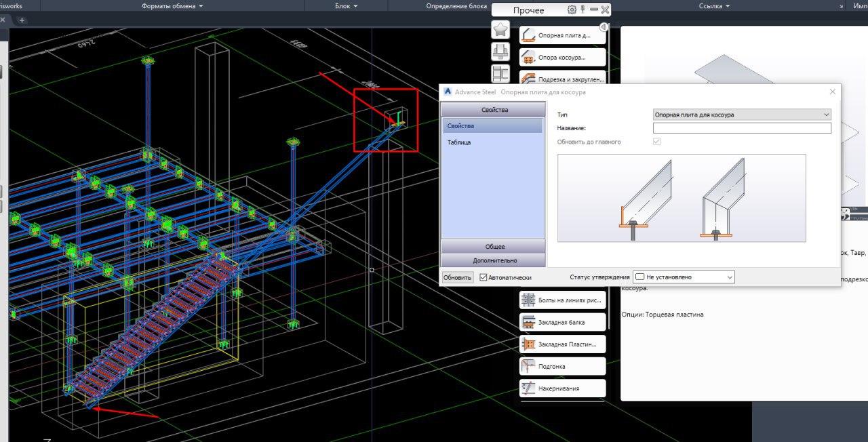The image size is (868, 442).
Task: Select Болты на линиях риски tool
Action: (562, 300)
